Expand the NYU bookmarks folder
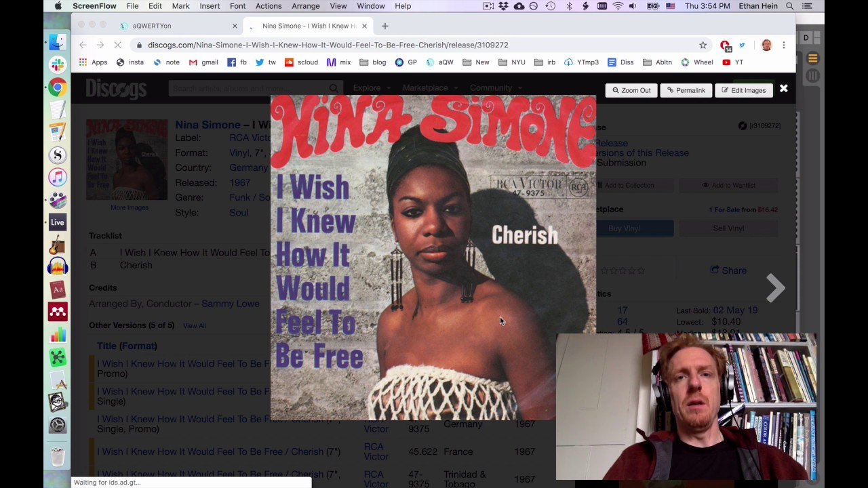This screenshot has width=868, height=488. pos(512,62)
